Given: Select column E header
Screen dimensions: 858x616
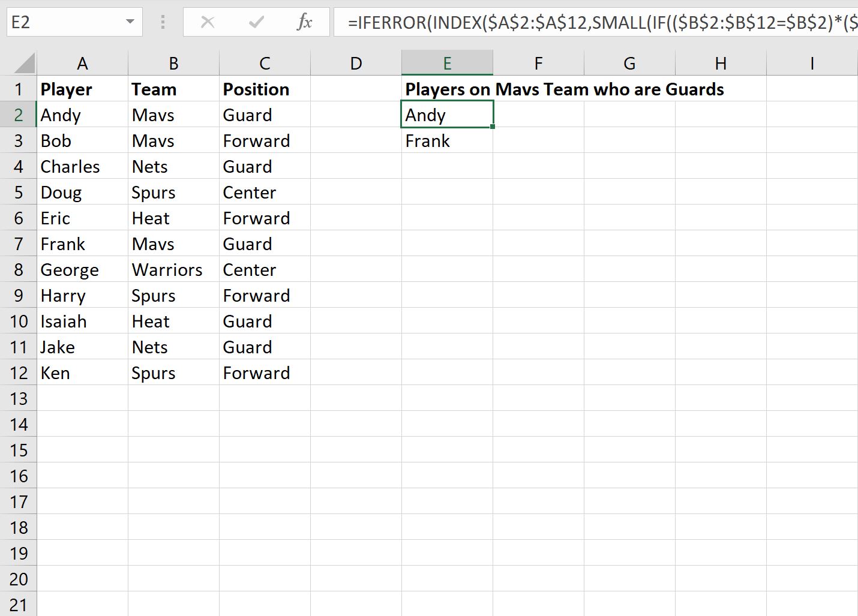Looking at the screenshot, I should pos(447,62).
